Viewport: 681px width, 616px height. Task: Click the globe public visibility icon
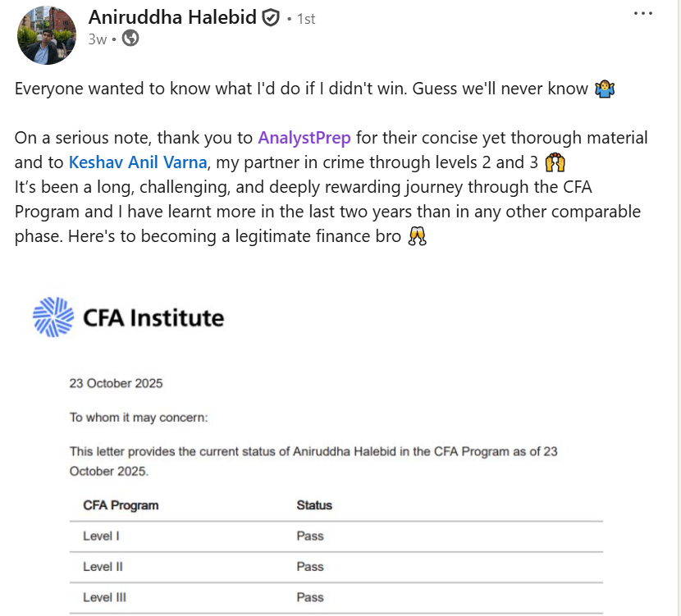(130, 39)
